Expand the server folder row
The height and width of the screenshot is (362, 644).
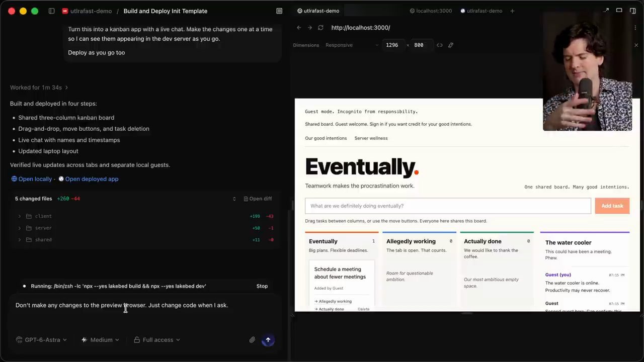coord(145,228)
